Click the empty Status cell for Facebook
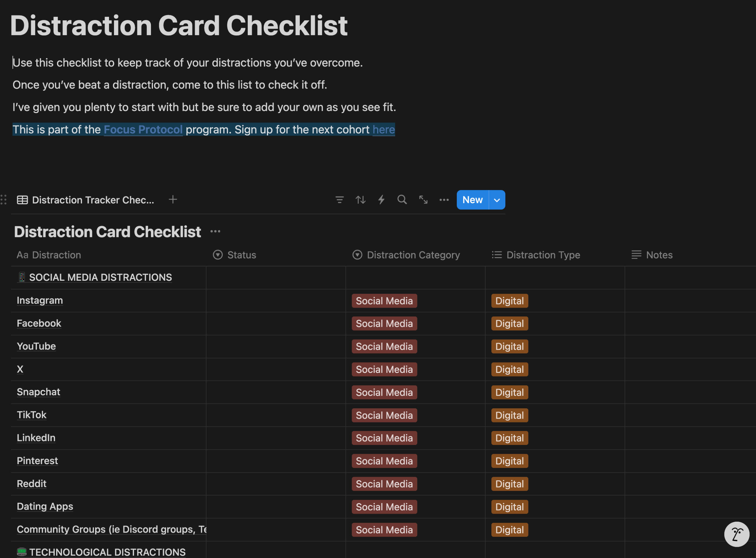Screen dimensions: 756x558 click(276, 324)
